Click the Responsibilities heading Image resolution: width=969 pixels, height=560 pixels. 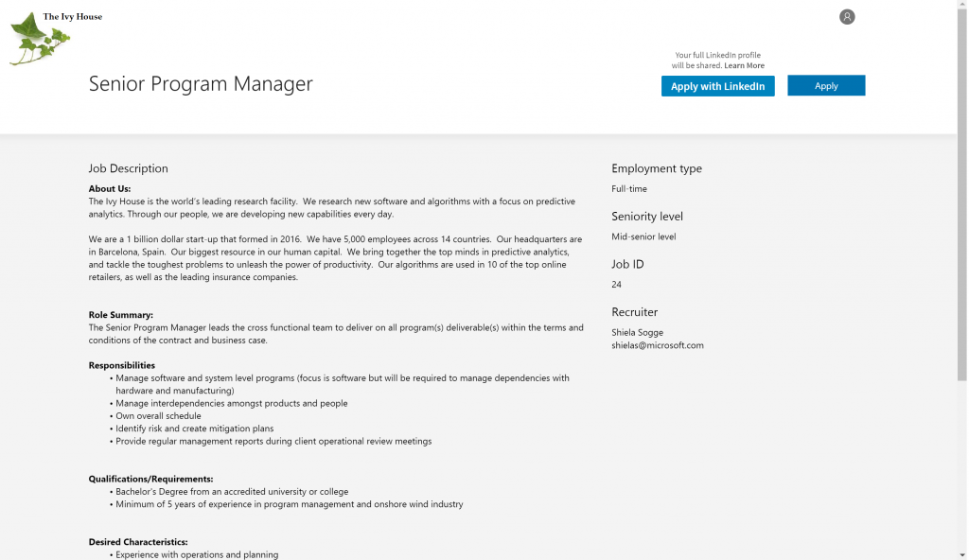pyautogui.click(x=122, y=365)
